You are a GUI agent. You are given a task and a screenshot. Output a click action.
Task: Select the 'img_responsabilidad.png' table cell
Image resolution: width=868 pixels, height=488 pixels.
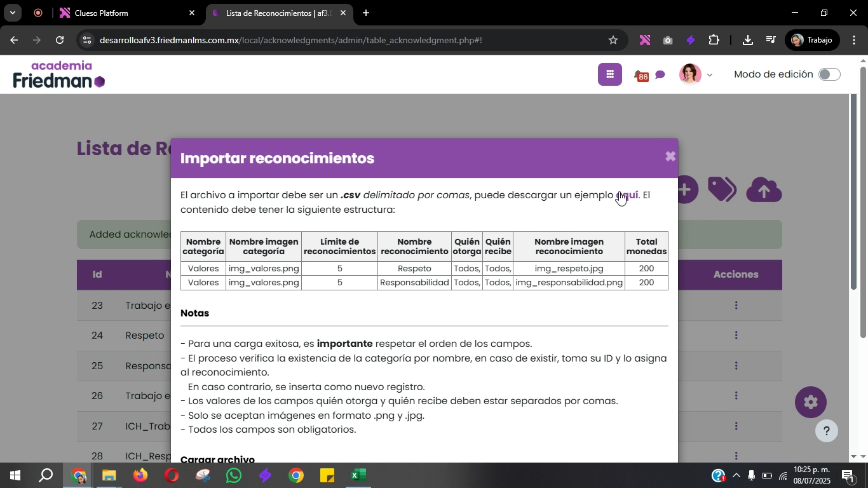pyautogui.click(x=569, y=282)
